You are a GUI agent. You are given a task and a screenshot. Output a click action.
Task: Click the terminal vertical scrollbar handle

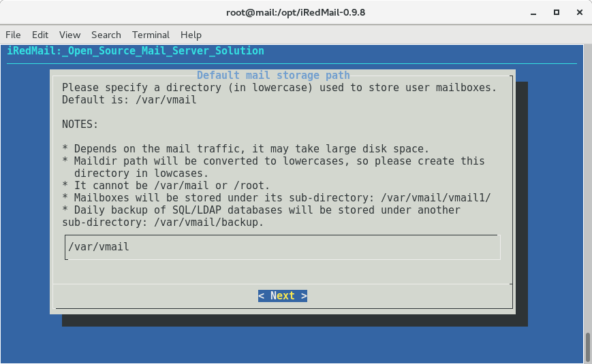[x=588, y=347]
